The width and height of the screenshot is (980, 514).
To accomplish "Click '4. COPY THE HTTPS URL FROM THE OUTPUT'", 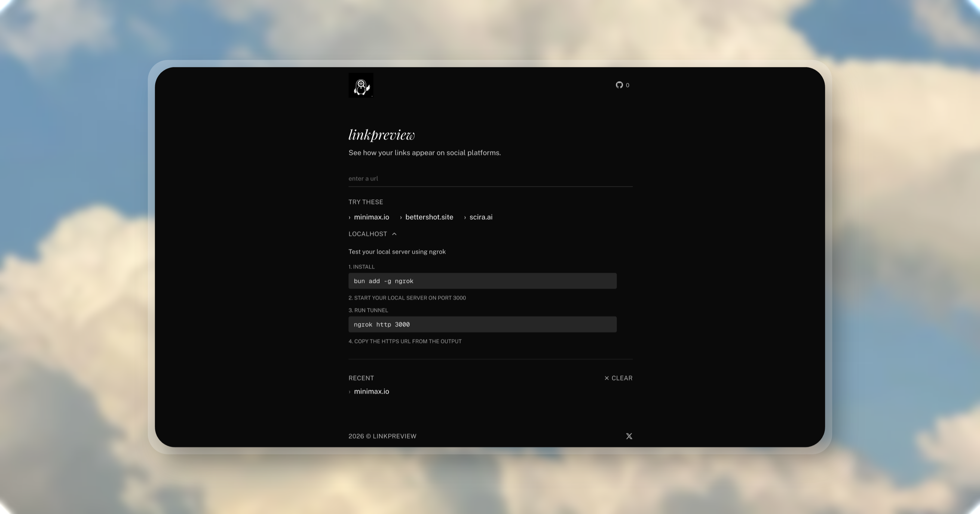I will (x=405, y=341).
